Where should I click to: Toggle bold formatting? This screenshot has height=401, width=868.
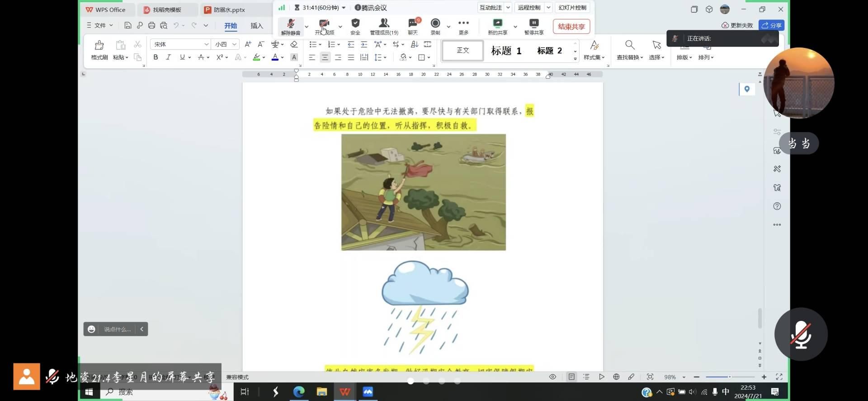pos(156,57)
